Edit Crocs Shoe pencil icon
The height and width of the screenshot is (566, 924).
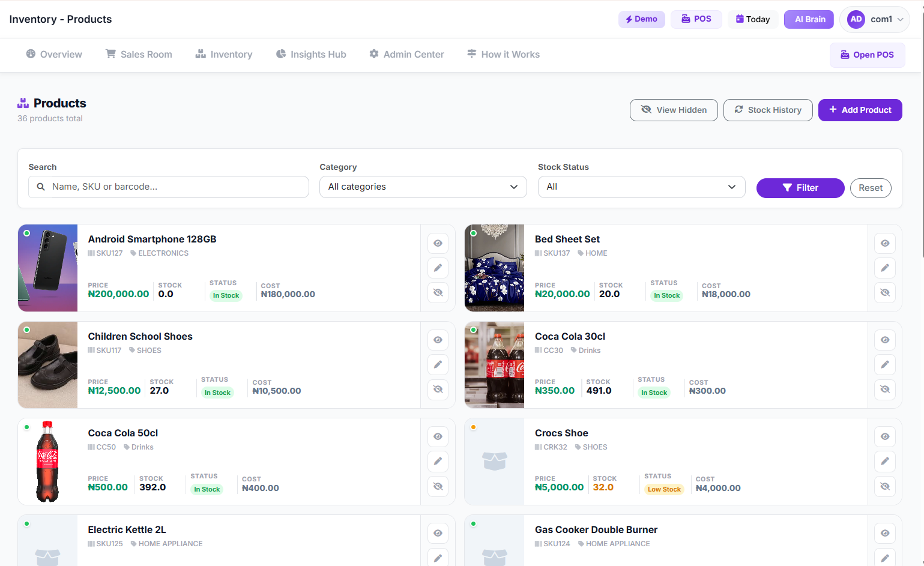(x=885, y=461)
